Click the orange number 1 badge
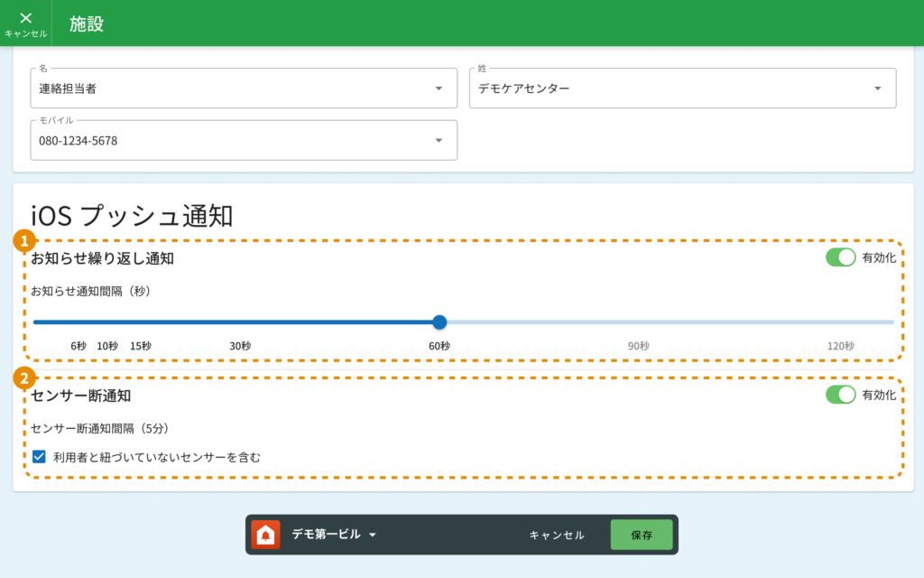Image resolution: width=924 pixels, height=578 pixels. point(25,241)
